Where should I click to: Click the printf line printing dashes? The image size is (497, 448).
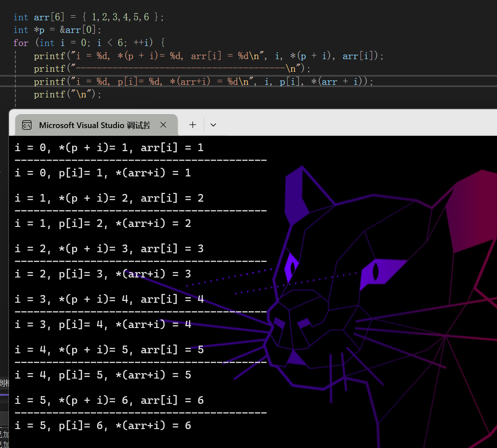[172, 69]
